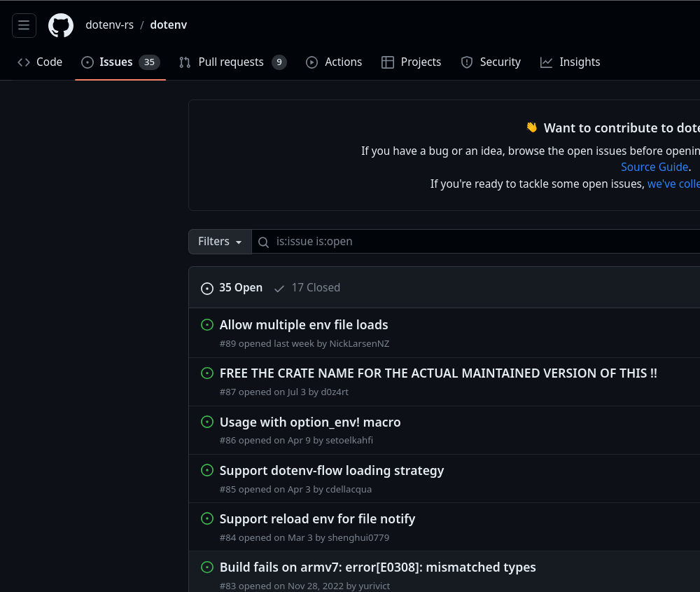Screen dimensions: 700x592
Task: Click the open-issue icon beside "Usage with option_env! macro"
Action: [x=207, y=422]
